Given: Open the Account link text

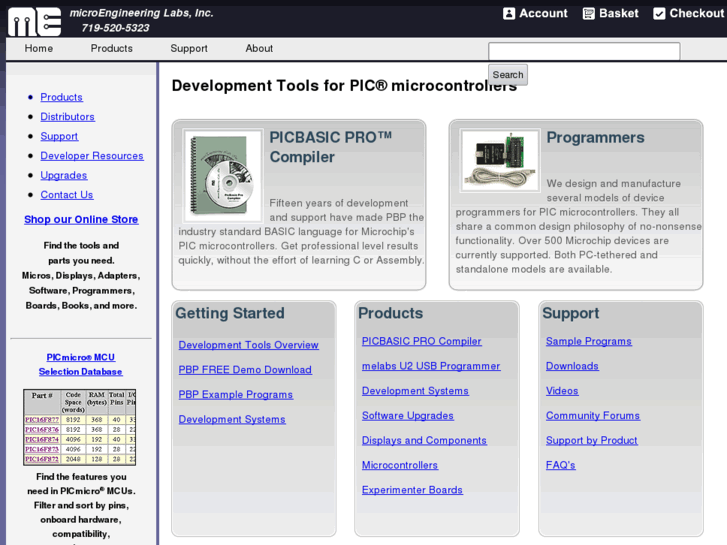Looking at the screenshot, I should pyautogui.click(x=543, y=13).
